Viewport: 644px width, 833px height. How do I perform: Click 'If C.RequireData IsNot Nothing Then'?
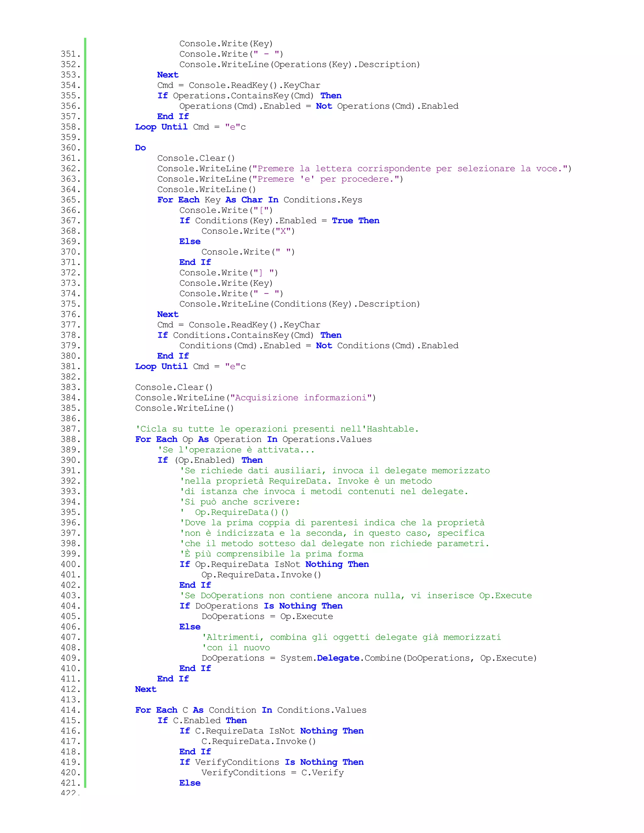pyautogui.click(x=272, y=731)
